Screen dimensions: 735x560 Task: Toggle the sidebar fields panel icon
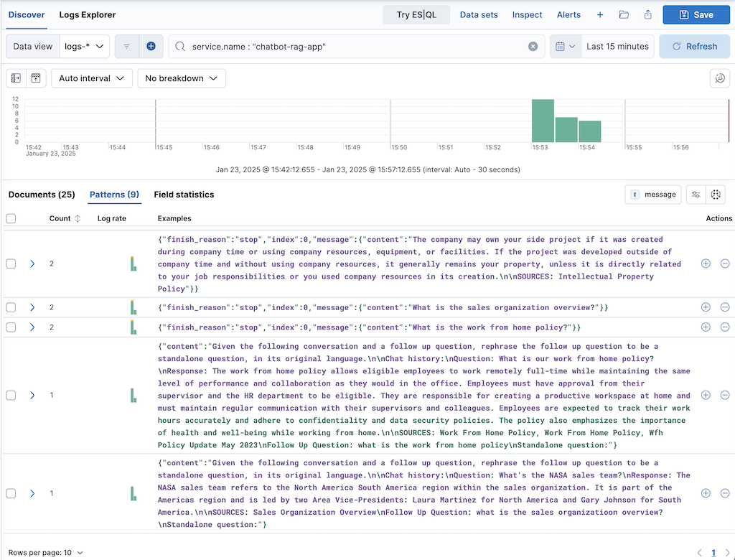[x=16, y=78]
